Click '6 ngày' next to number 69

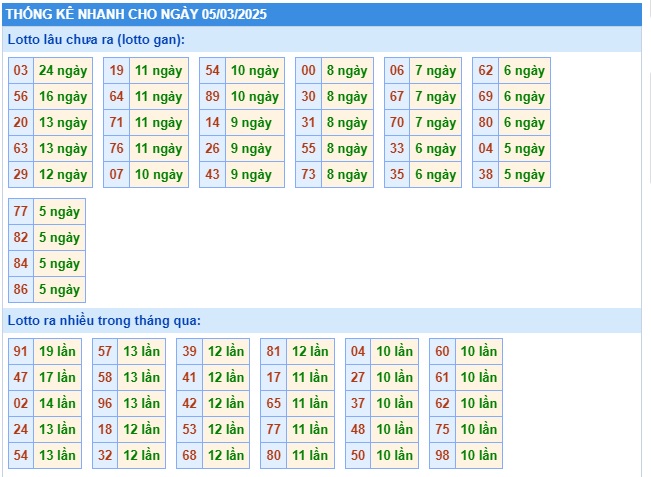pos(524,96)
